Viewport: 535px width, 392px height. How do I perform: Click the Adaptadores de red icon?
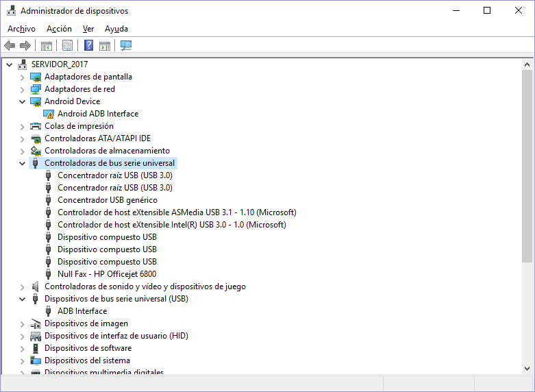click(36, 89)
